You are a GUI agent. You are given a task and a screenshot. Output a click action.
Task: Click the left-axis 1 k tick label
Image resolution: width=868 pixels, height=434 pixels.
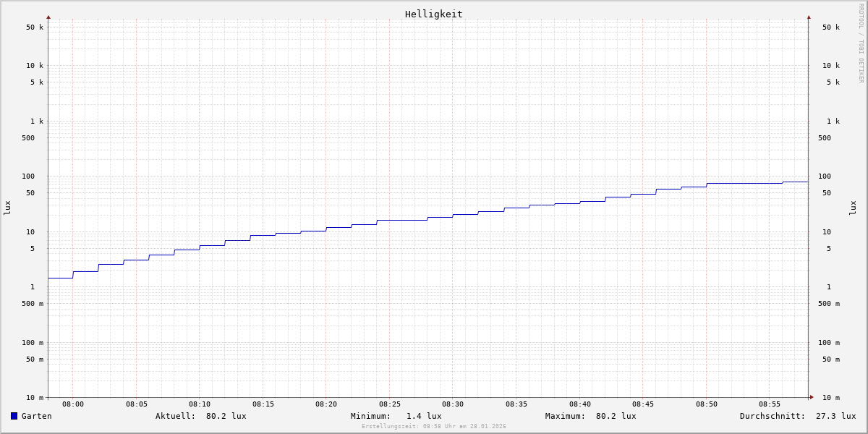[x=36, y=122]
